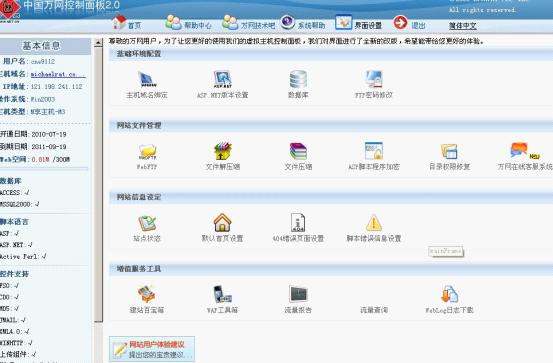This screenshot has width=553, height=363.
Task: Open 默认首页设置 house icon
Action: [x=223, y=223]
